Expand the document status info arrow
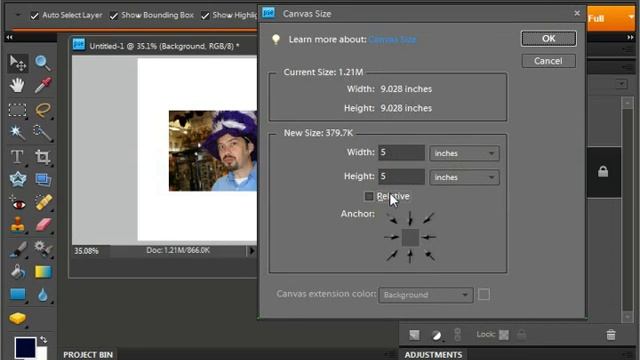Screen dimensions: 640x360 pyautogui.click(x=251, y=251)
